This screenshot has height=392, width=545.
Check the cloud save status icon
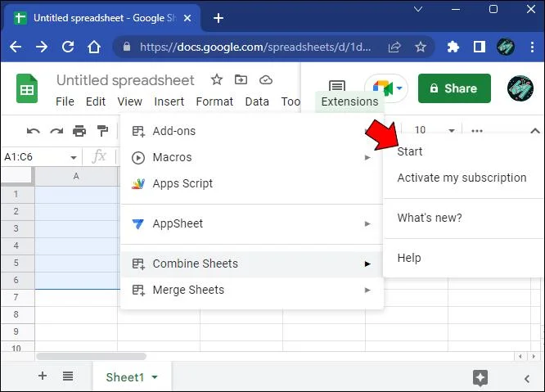(x=266, y=80)
